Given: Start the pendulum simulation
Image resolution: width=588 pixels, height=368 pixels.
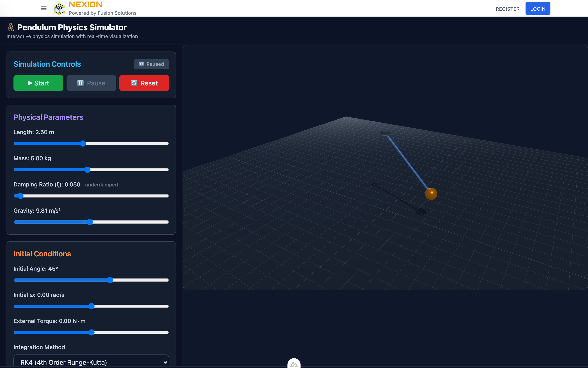Looking at the screenshot, I should [x=38, y=83].
